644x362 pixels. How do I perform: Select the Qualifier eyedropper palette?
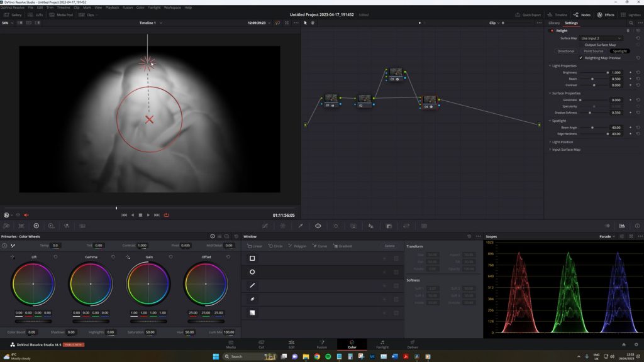pyautogui.click(x=301, y=226)
